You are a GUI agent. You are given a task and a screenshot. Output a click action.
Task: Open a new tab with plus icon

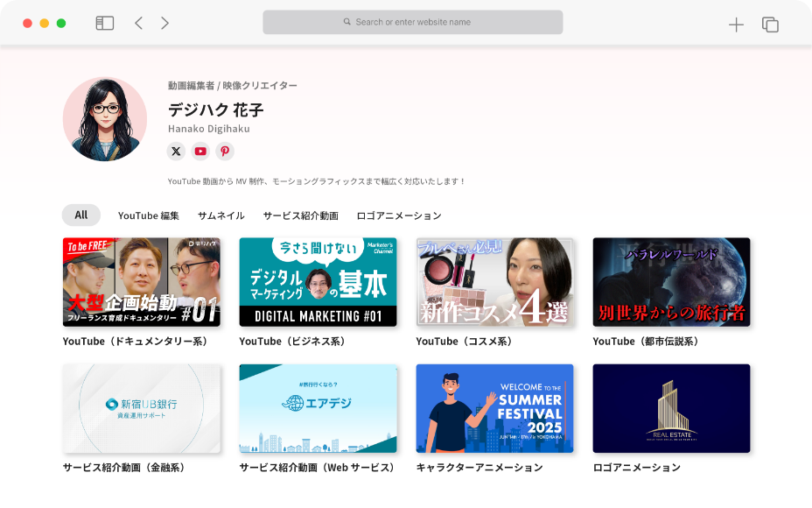(736, 25)
